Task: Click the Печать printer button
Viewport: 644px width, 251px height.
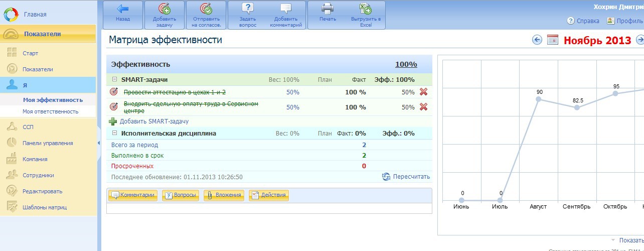Action: pos(328,15)
